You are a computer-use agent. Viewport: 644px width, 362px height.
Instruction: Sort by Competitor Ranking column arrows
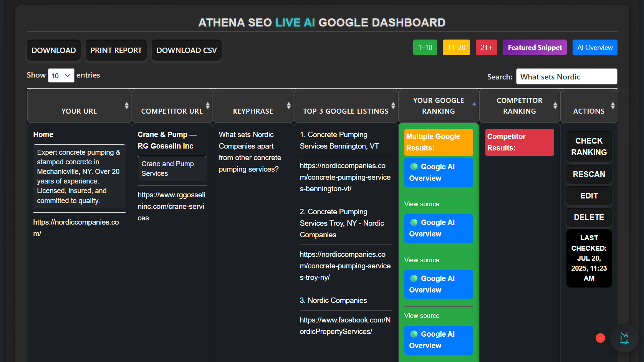(x=555, y=106)
